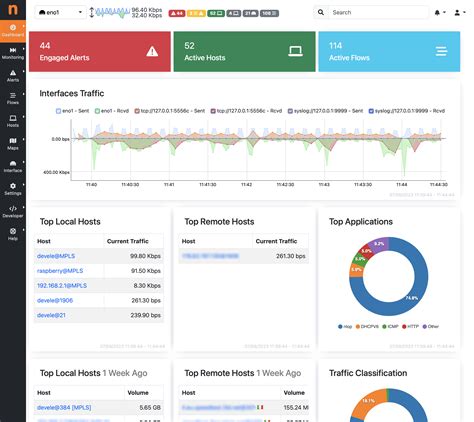Click the Interfaces Traffic chart title

72,93
